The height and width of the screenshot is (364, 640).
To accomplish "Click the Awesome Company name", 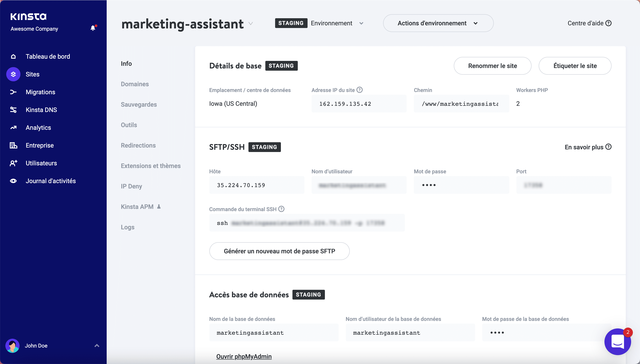I will (x=34, y=29).
